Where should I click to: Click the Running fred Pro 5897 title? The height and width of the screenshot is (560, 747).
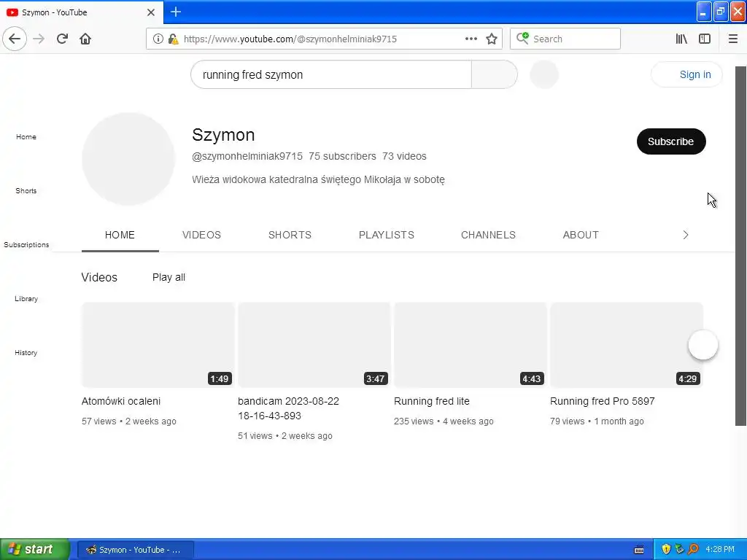[x=602, y=402]
